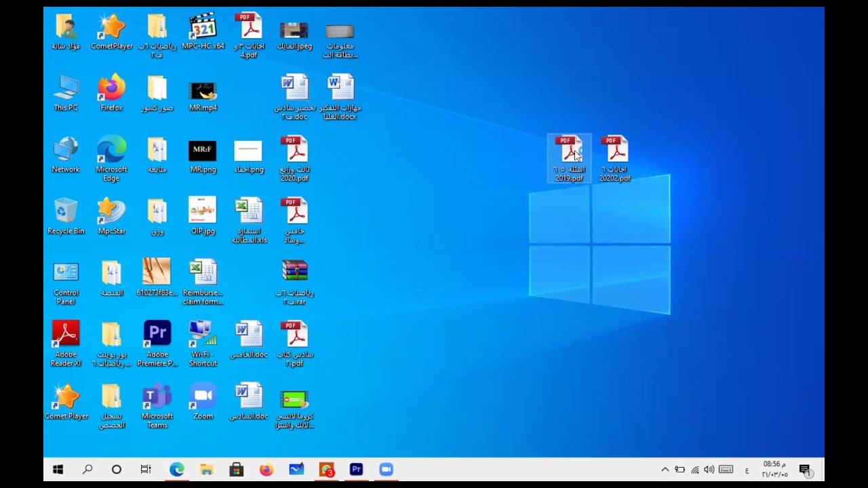This screenshot has width=868, height=488.
Task: Launch Microsoft Edge from the taskbar
Action: point(177,469)
